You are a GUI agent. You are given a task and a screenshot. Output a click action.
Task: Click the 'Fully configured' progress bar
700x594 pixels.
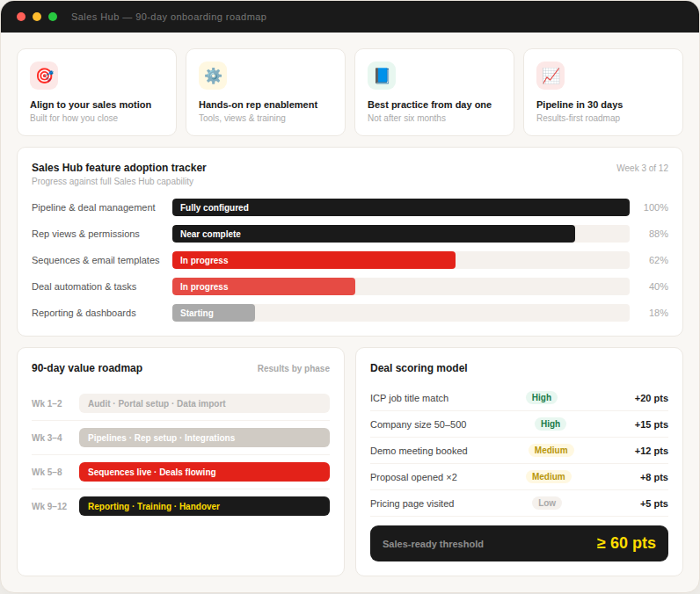tap(401, 207)
